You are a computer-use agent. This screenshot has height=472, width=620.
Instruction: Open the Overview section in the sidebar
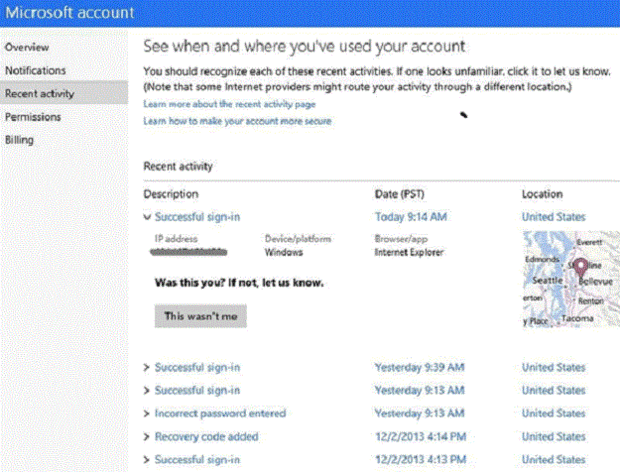27,47
